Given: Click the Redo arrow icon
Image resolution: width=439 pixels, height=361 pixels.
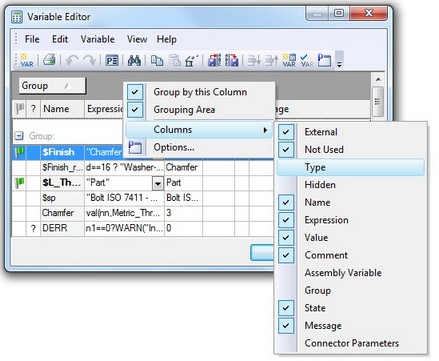Looking at the screenshot, I should 89,60.
